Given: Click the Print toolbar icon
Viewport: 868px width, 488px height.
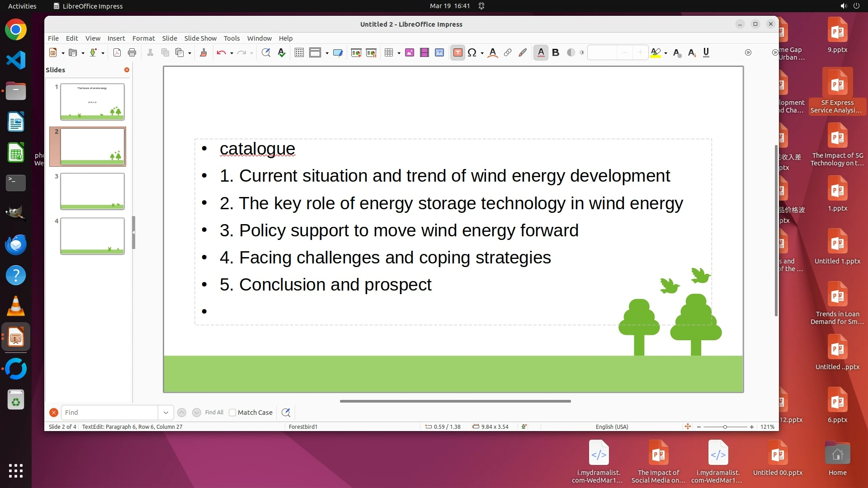Looking at the screenshot, I should pos(132,53).
